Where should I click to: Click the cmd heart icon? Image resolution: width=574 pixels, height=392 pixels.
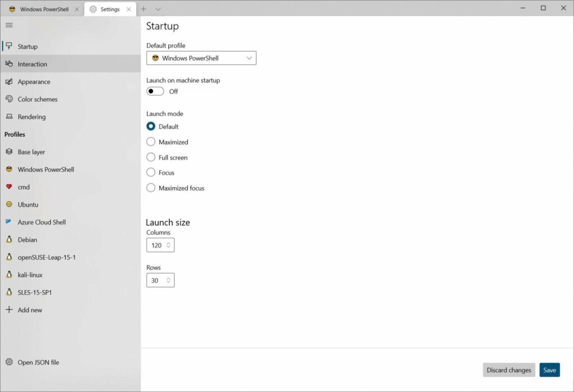click(x=9, y=186)
